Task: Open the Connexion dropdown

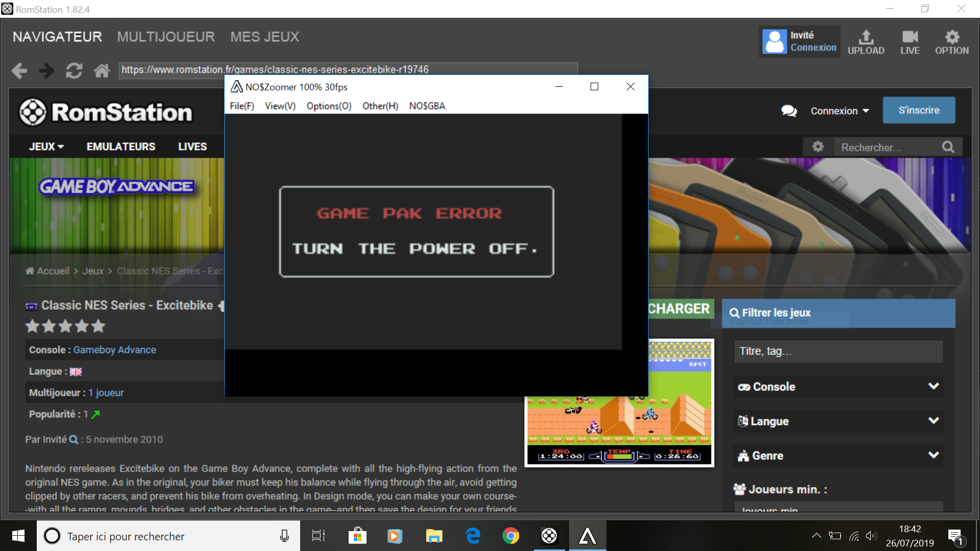Action: (x=839, y=111)
